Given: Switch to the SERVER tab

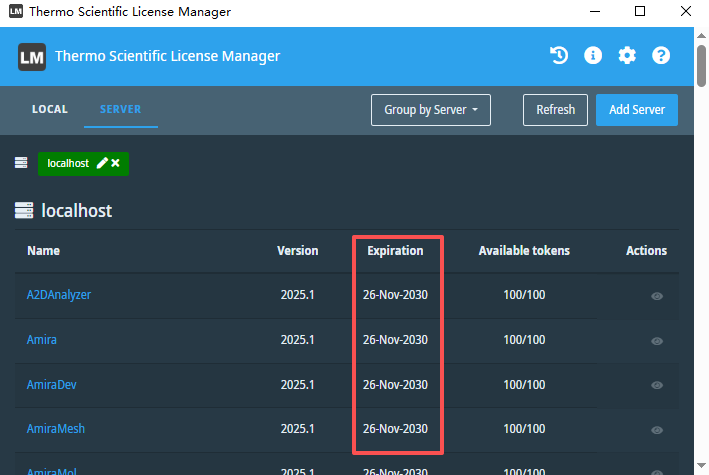Looking at the screenshot, I should pyautogui.click(x=120, y=109).
